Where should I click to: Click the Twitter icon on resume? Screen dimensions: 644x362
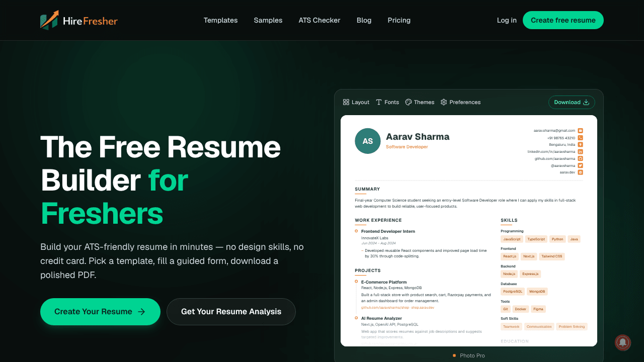[580, 165]
